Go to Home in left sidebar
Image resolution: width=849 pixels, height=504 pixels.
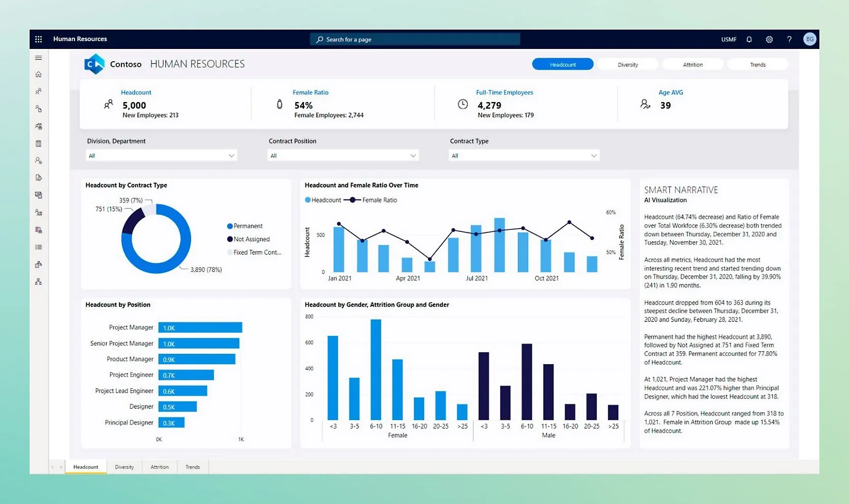coord(38,74)
